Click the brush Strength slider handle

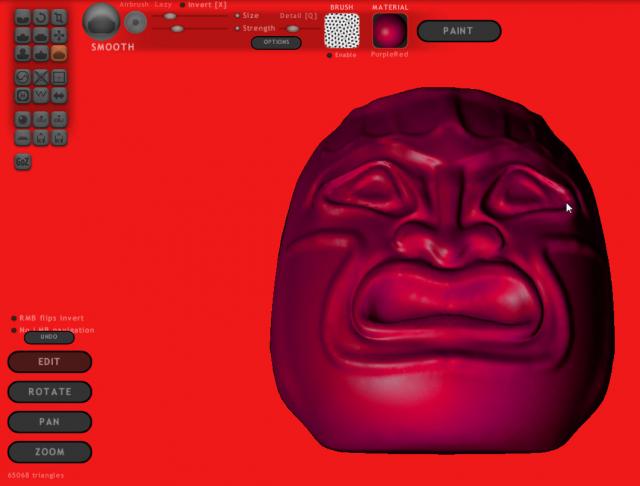[177, 28]
